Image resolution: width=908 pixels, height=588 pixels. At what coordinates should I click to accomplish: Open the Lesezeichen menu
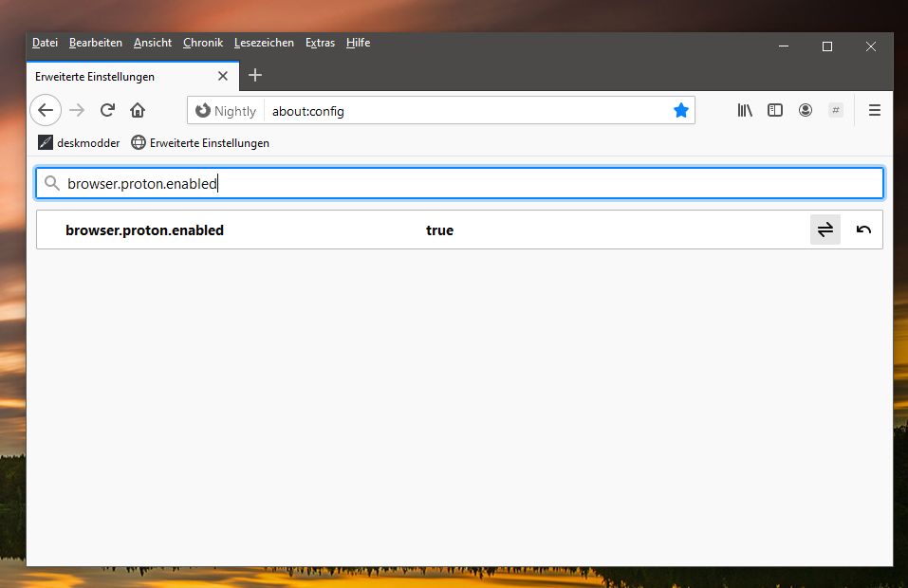pyautogui.click(x=264, y=43)
